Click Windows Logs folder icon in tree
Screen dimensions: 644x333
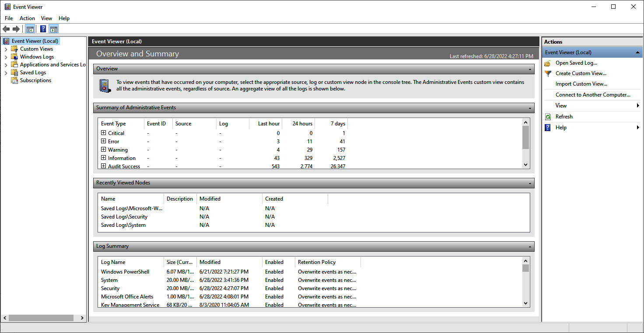click(14, 57)
